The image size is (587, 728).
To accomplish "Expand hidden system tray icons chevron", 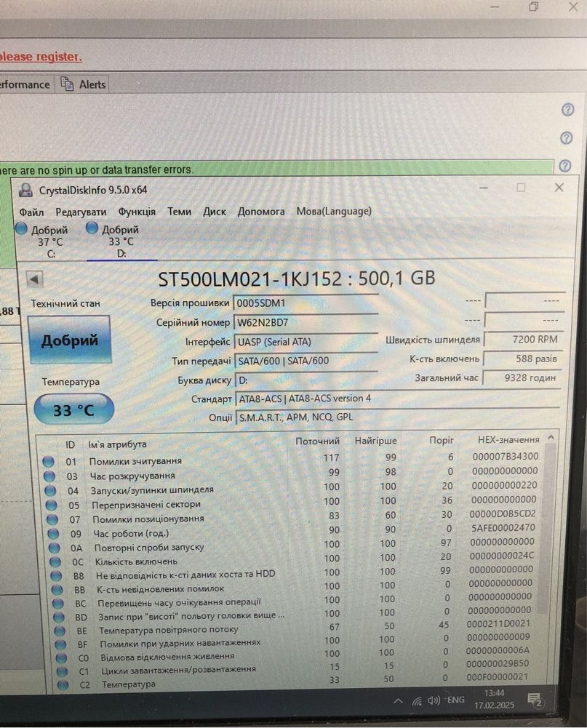I will [398, 701].
